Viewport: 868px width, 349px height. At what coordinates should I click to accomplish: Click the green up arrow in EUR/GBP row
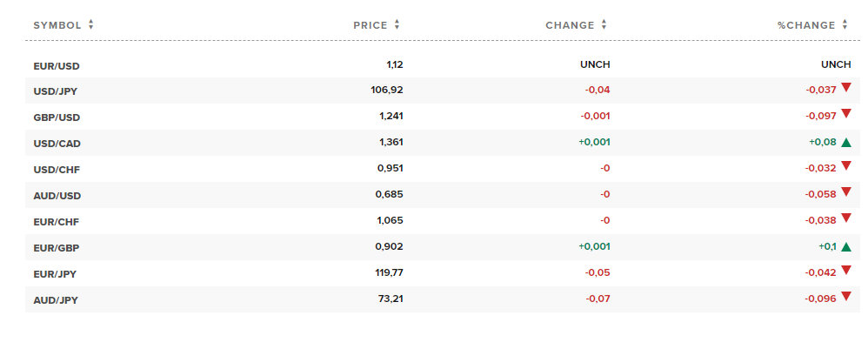tap(846, 247)
